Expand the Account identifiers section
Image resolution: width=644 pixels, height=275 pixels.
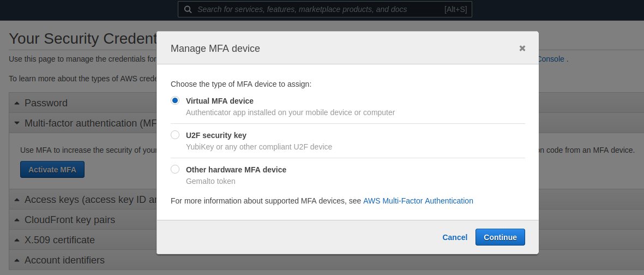tap(17, 260)
